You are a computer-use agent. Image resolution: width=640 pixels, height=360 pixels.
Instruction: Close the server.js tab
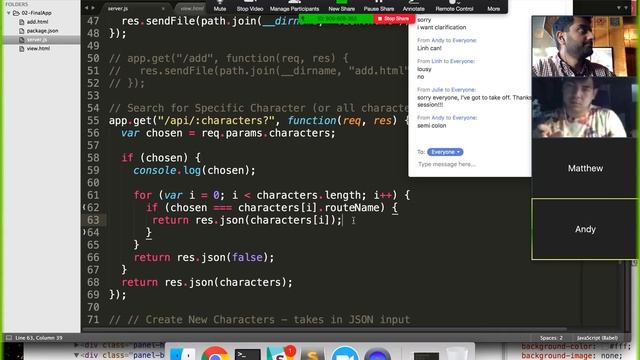tap(163, 8)
